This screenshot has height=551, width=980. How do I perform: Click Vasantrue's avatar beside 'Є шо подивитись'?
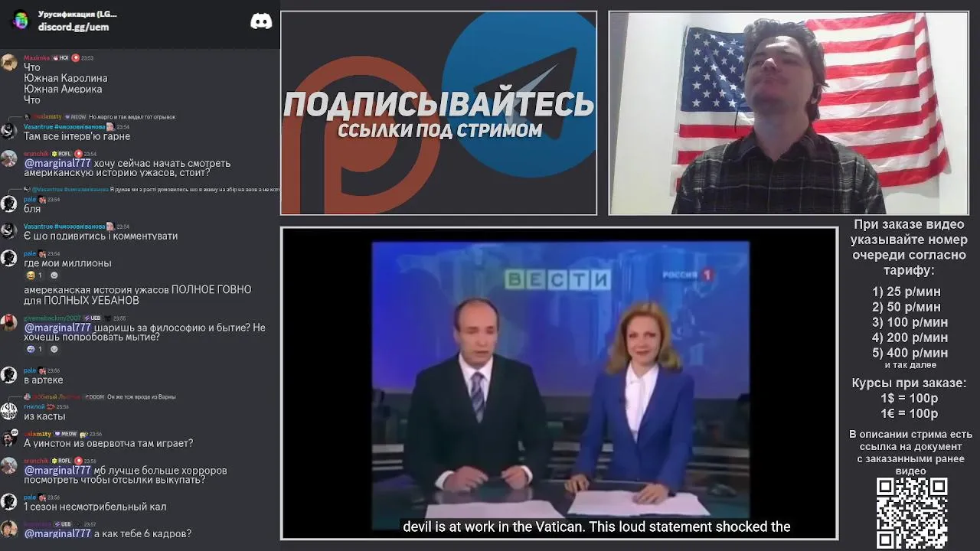[9, 230]
